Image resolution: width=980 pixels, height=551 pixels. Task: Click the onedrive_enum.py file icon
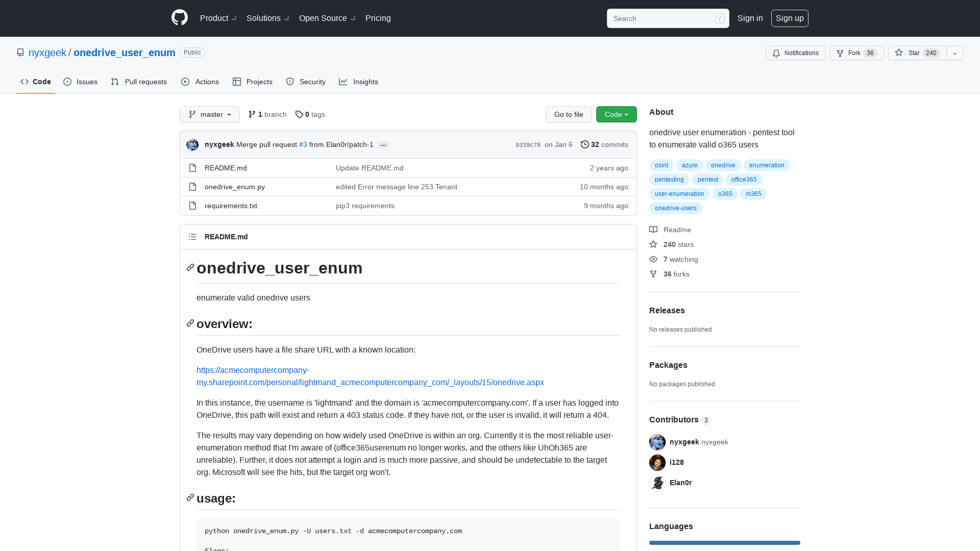click(192, 187)
